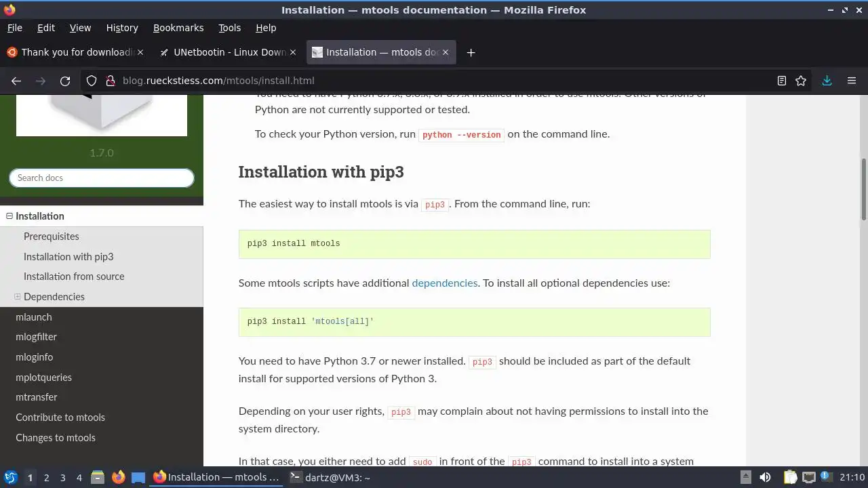The image size is (868, 488).
Task: Click the 'sudo' inline code
Action: (x=422, y=462)
